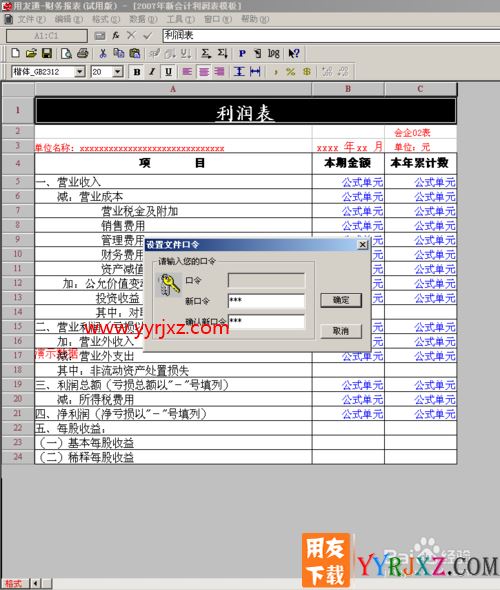The width and height of the screenshot is (500, 590).
Task: Click the 确认新口令 input field
Action: (x=266, y=321)
